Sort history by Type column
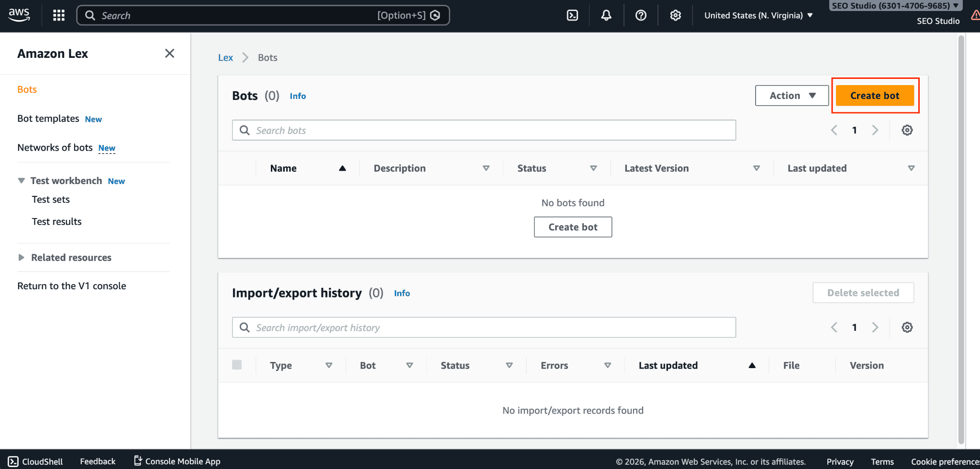 [329, 365]
